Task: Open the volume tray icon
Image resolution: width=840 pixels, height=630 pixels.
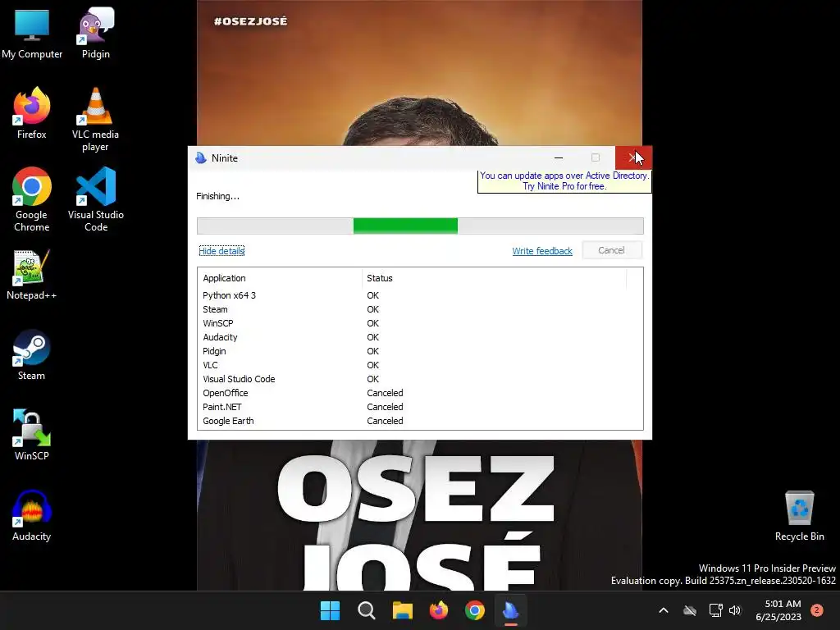Action: pyautogui.click(x=735, y=610)
